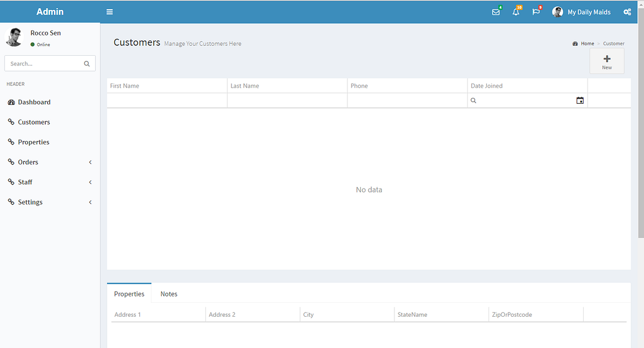Click the Home breadcrumb dashboard icon
The image size is (644, 348).
575,43
